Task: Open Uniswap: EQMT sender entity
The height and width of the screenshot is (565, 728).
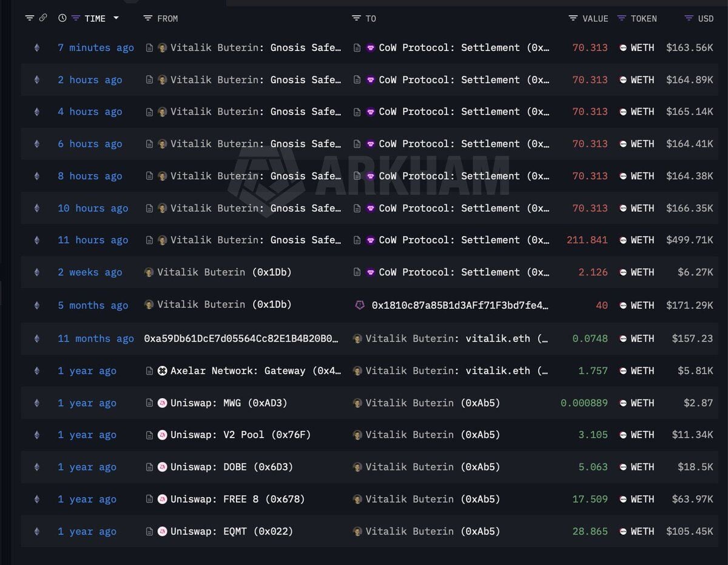Action: [x=231, y=531]
